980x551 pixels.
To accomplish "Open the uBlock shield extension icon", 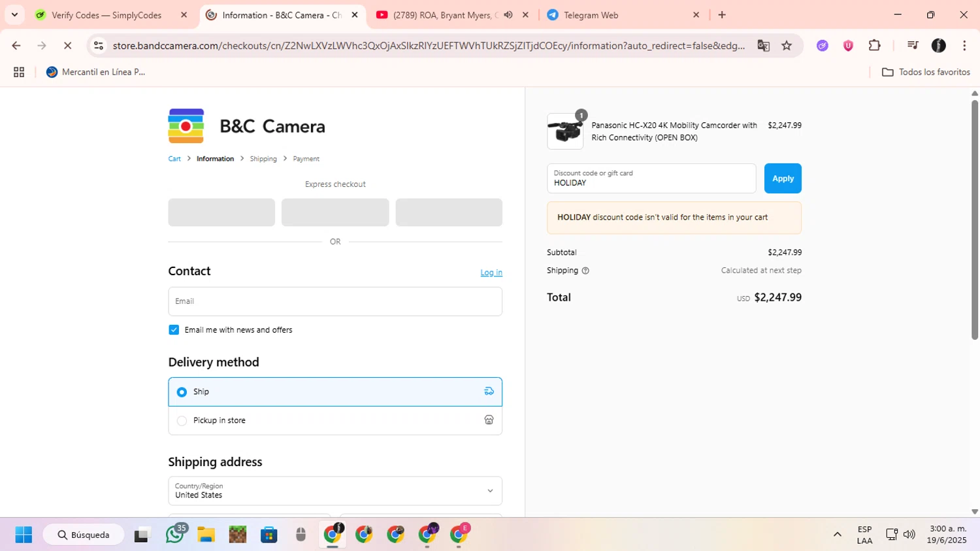I will click(x=848, y=45).
